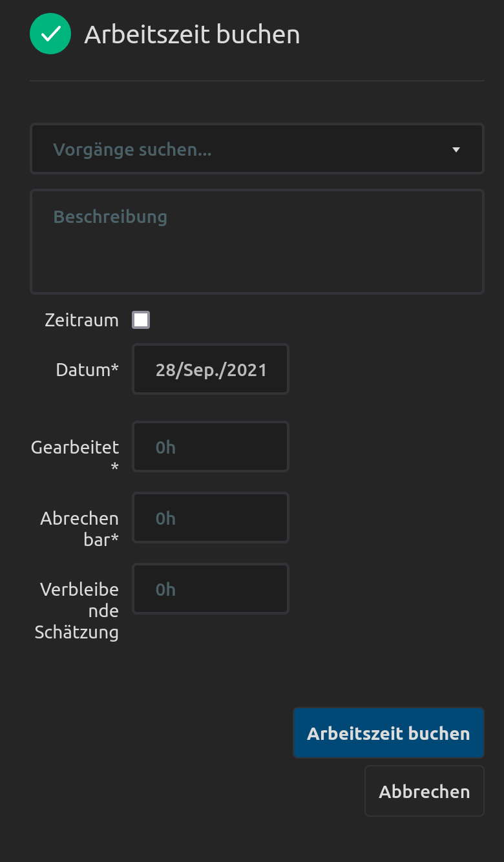The width and height of the screenshot is (504, 862).
Task: Click the divider line below the heading
Action: pyautogui.click(x=257, y=81)
